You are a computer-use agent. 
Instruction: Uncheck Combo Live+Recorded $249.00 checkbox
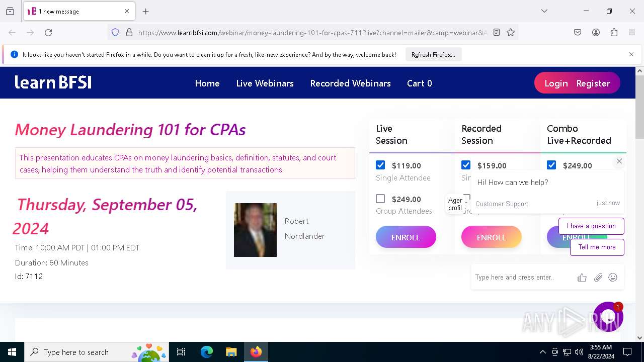[551, 165]
